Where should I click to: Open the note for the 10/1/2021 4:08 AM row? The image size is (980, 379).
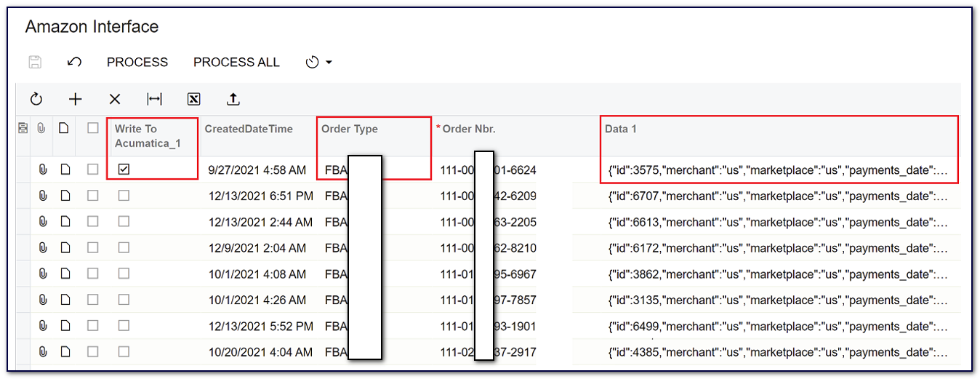pos(65,274)
